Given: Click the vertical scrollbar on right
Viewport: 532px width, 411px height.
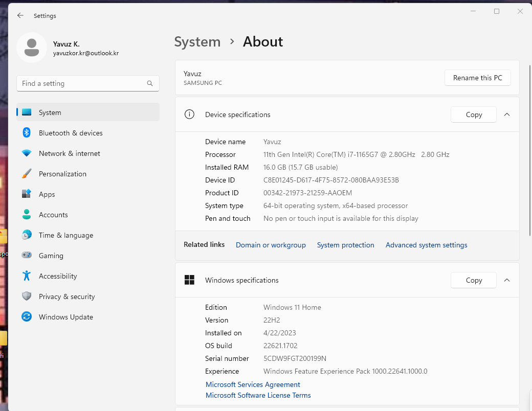Looking at the screenshot, I should (530, 150).
